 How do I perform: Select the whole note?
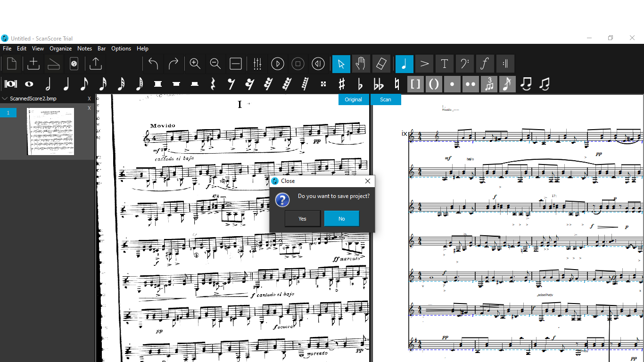(x=29, y=84)
